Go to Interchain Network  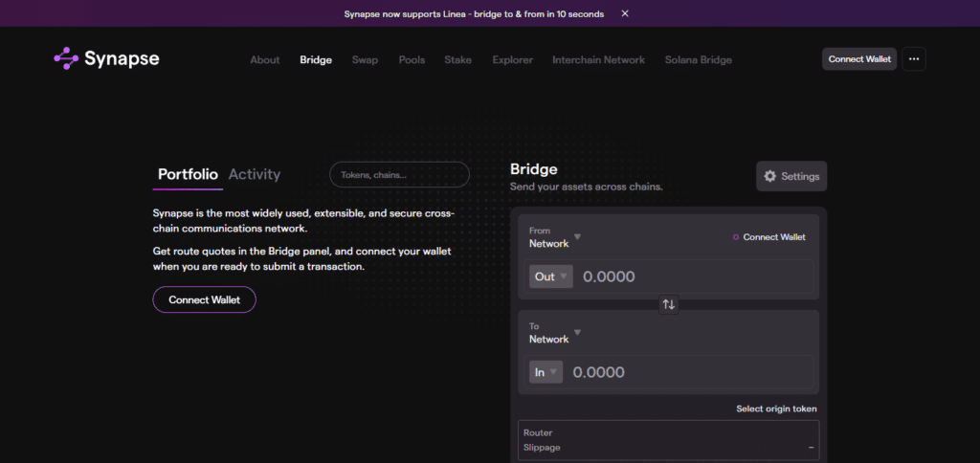point(599,60)
